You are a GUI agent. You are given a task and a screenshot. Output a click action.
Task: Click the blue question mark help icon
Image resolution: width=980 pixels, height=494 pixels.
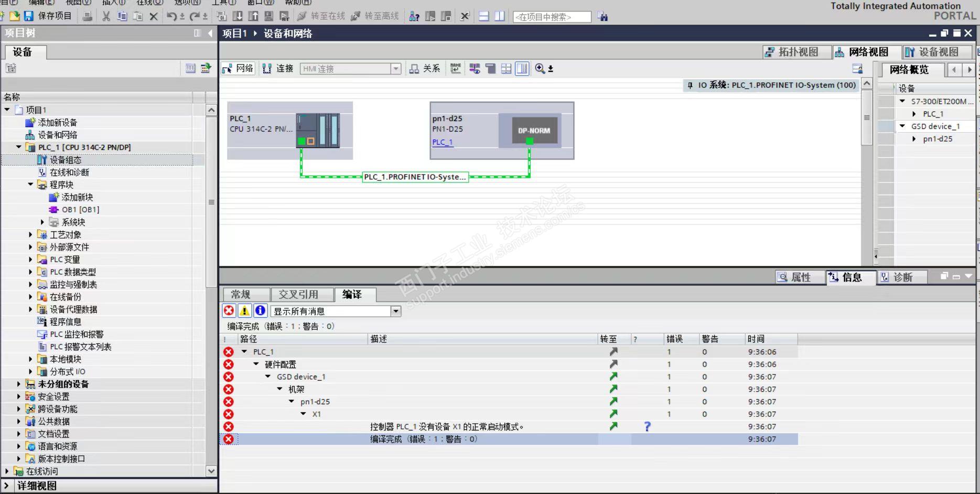click(648, 426)
